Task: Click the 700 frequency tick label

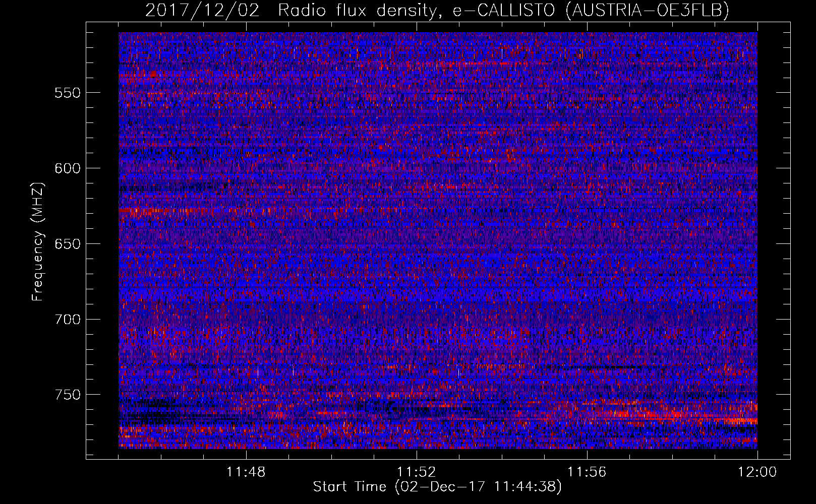Action: point(68,320)
